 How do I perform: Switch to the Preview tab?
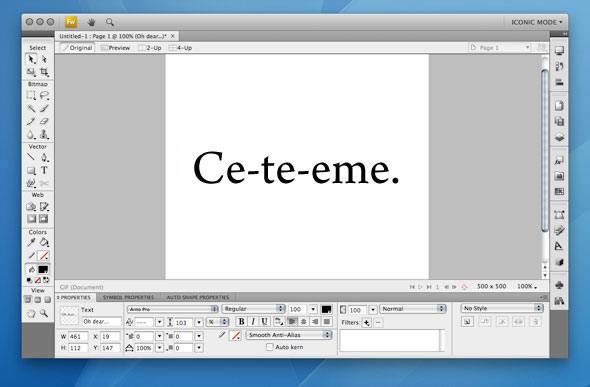[x=116, y=48]
